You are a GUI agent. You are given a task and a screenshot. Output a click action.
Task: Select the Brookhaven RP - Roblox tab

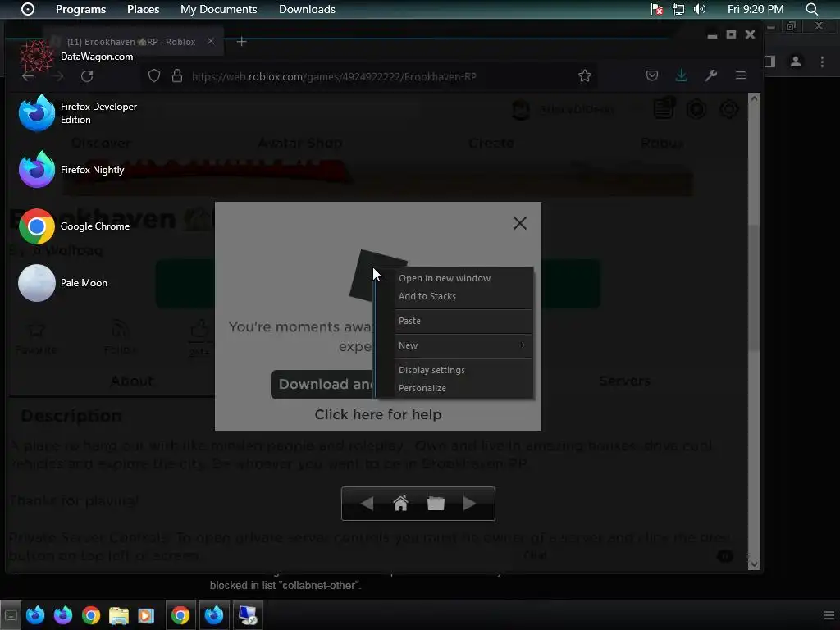[131, 42]
